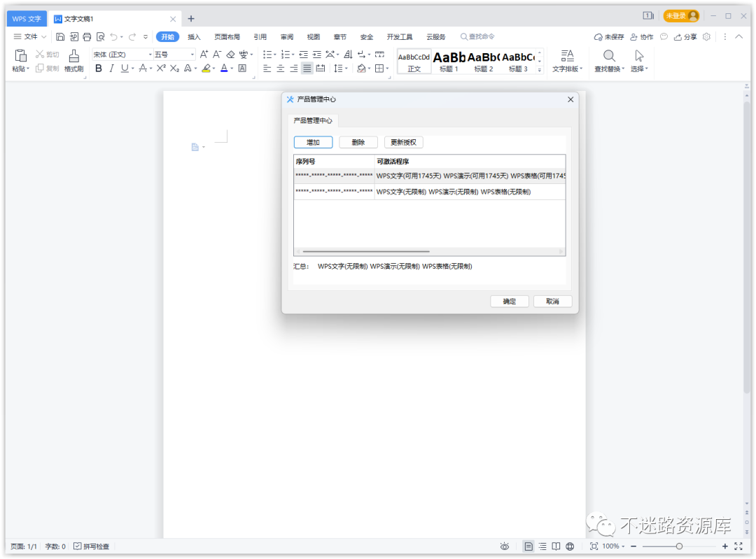
Task: Open the highlight color dropdown arrow
Action: pos(213,69)
